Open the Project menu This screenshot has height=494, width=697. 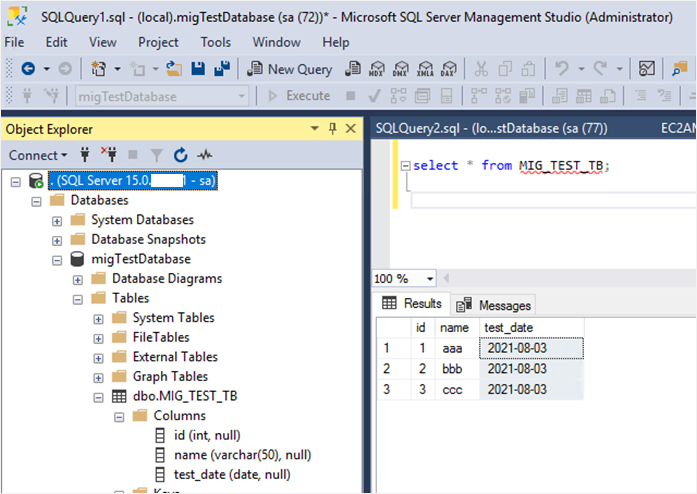point(158,42)
